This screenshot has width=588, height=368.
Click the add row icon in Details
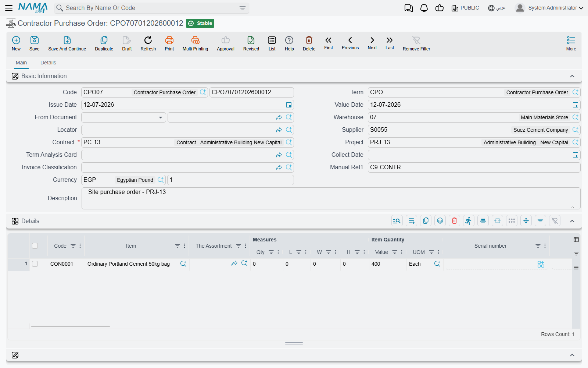click(412, 221)
